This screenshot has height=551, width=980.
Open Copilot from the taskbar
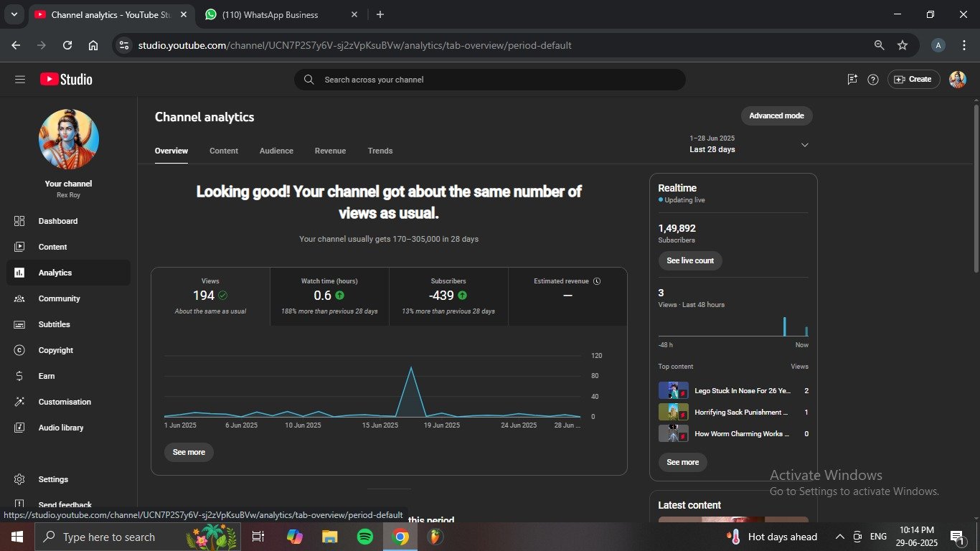(x=295, y=537)
